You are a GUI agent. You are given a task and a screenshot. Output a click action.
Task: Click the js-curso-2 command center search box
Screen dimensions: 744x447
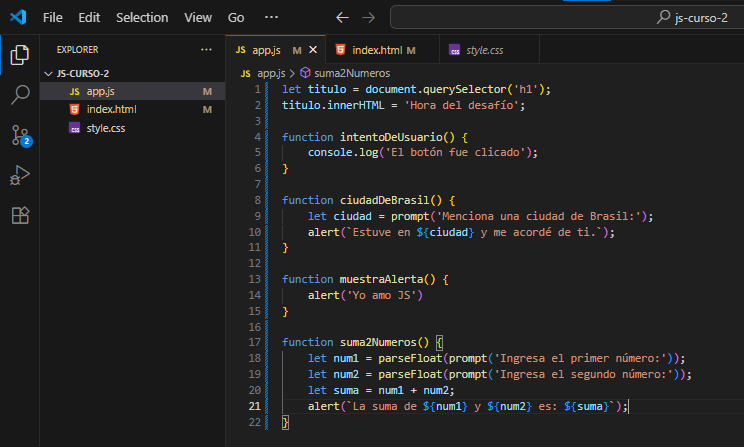567,18
